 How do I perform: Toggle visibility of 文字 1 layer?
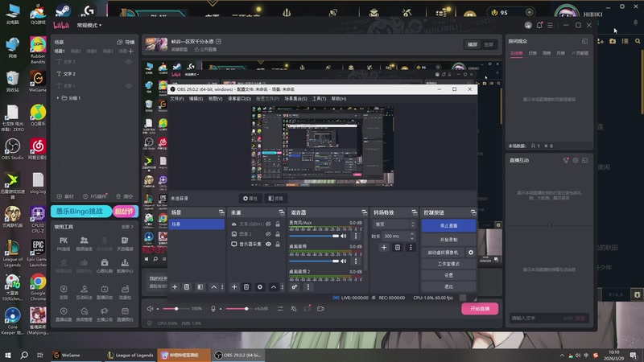129,86
